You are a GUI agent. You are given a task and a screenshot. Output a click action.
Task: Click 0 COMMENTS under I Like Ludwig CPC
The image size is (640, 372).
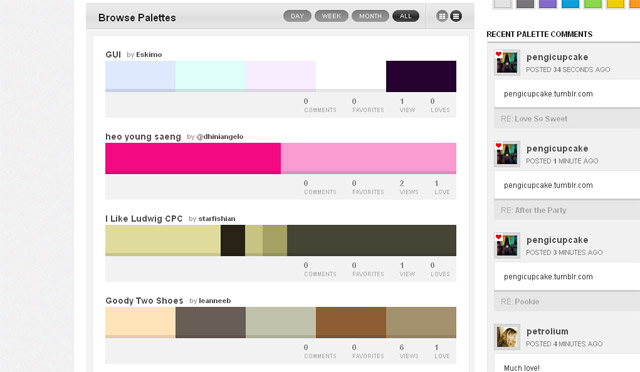point(320,269)
